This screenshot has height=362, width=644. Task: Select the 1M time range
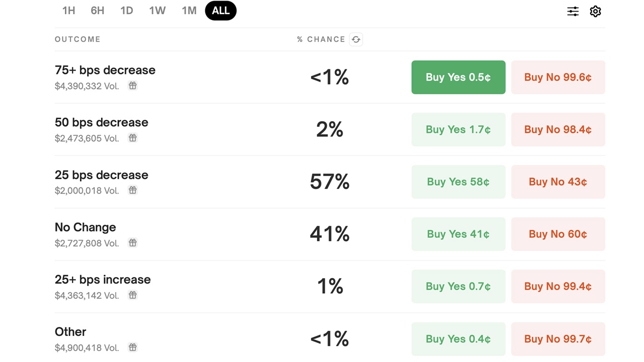tap(189, 11)
